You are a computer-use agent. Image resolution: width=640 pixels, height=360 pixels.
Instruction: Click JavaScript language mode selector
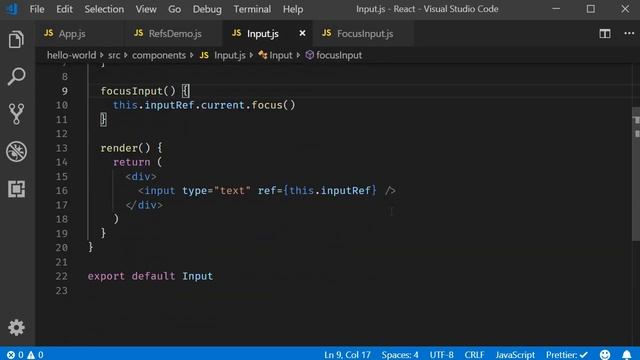[x=515, y=355]
